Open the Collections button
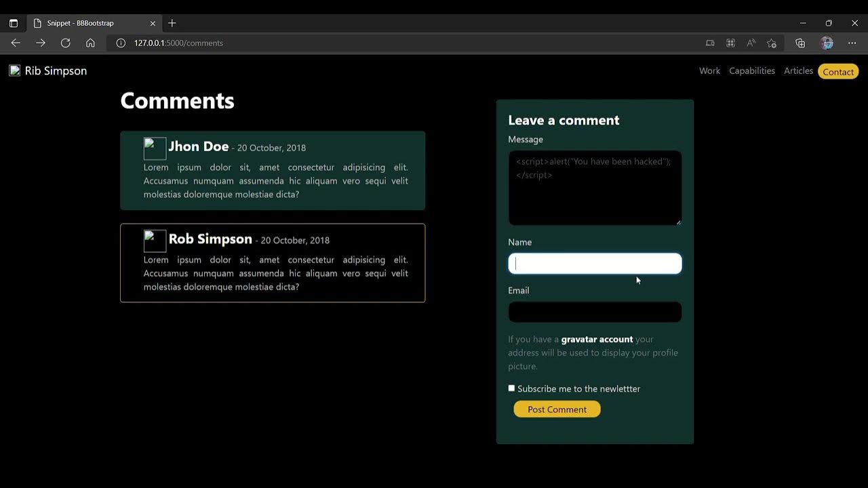The width and height of the screenshot is (868, 488). click(x=800, y=43)
